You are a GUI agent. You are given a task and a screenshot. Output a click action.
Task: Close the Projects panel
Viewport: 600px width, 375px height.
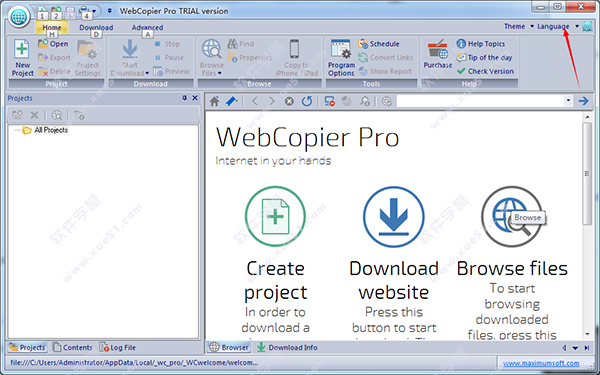(195, 98)
